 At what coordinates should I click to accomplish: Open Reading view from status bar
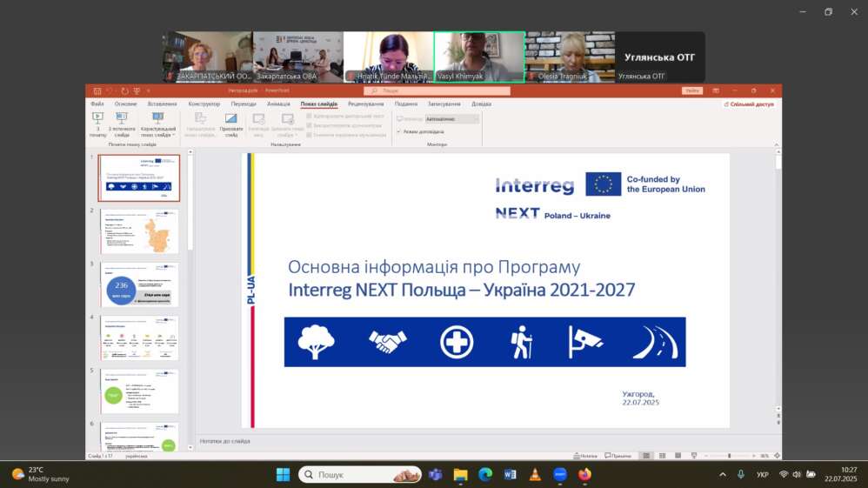coord(678,455)
